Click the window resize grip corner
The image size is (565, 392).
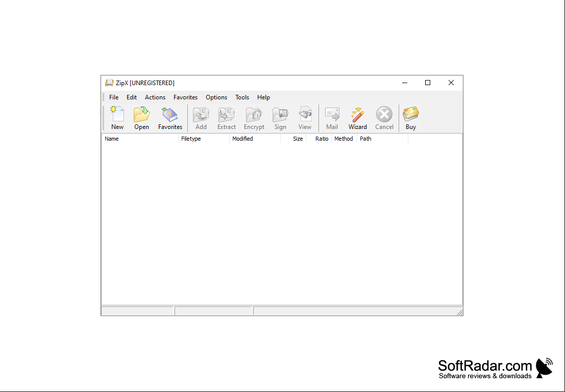[x=460, y=312]
